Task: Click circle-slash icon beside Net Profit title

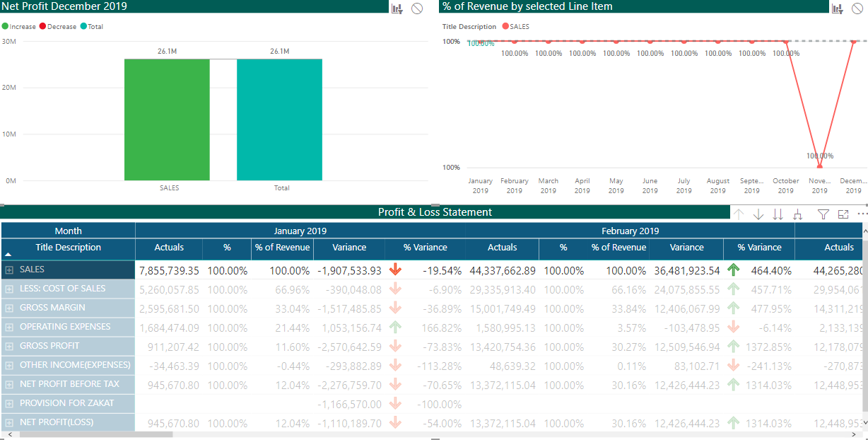Action: tap(417, 8)
